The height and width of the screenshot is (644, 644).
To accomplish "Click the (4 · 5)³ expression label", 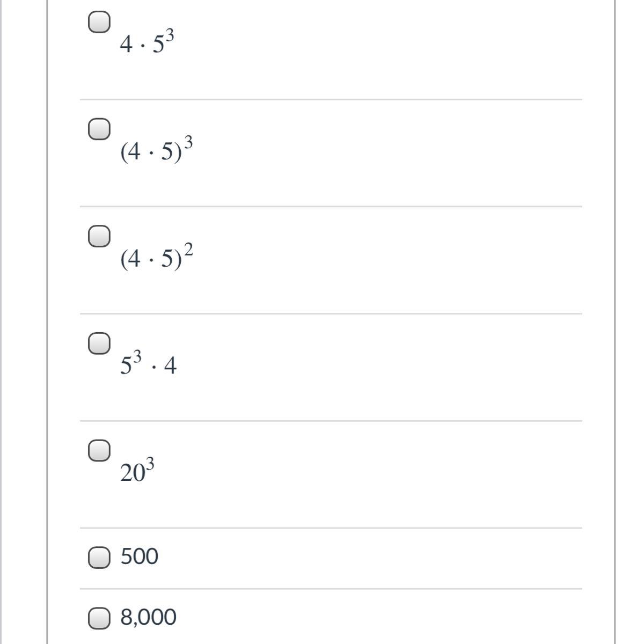I will click(156, 150).
